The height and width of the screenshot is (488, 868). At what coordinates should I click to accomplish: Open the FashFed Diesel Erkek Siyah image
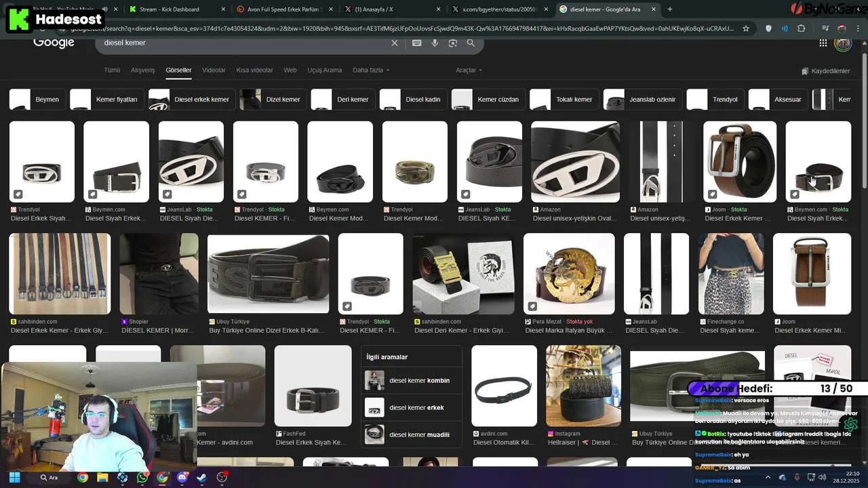coord(313,386)
